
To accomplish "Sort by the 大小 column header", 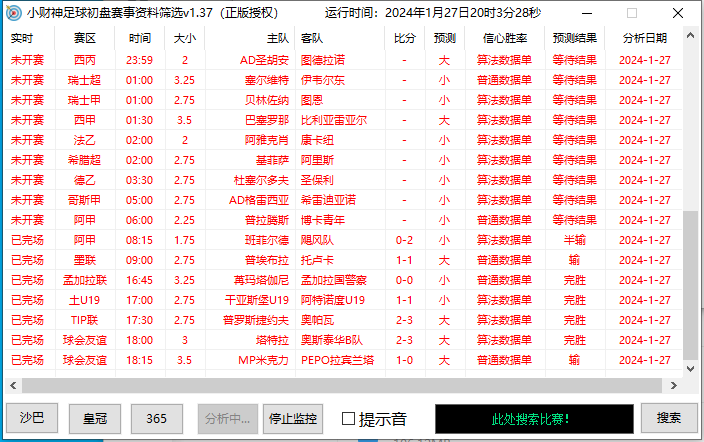I will (185, 39).
